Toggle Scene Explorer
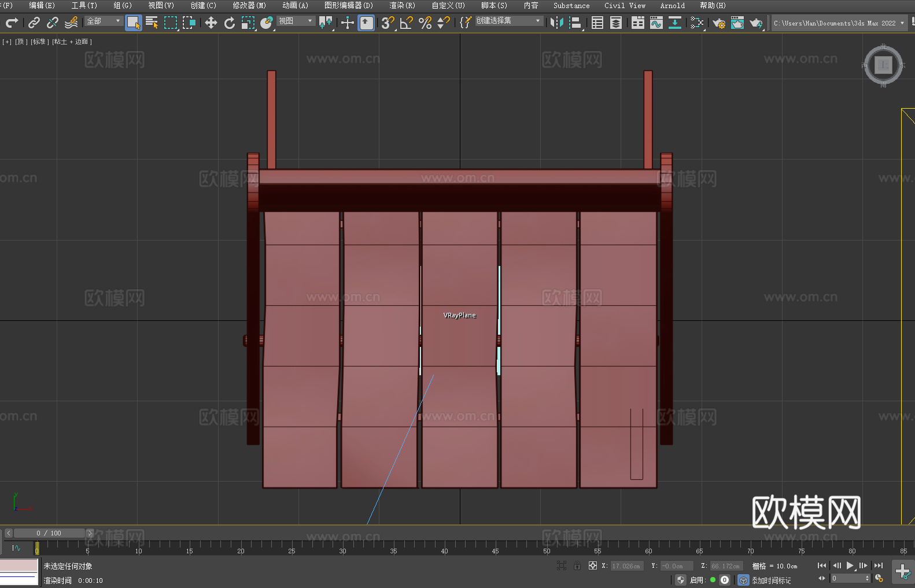The image size is (915, 588). (597, 23)
